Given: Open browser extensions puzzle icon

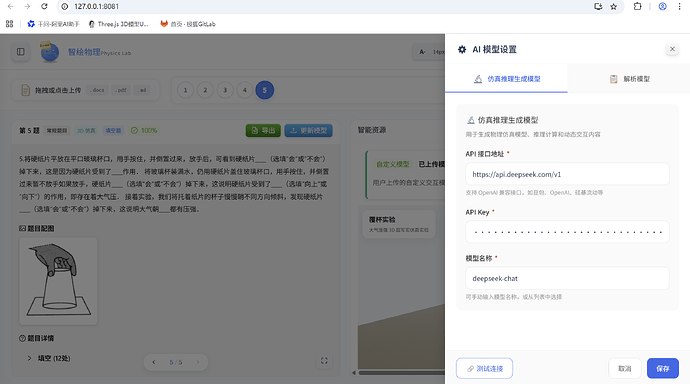Looking at the screenshot, I should tap(637, 7).
